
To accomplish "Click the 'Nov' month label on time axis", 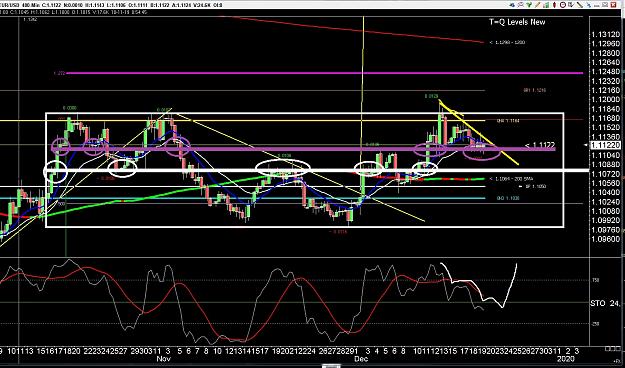I will 164,359.
